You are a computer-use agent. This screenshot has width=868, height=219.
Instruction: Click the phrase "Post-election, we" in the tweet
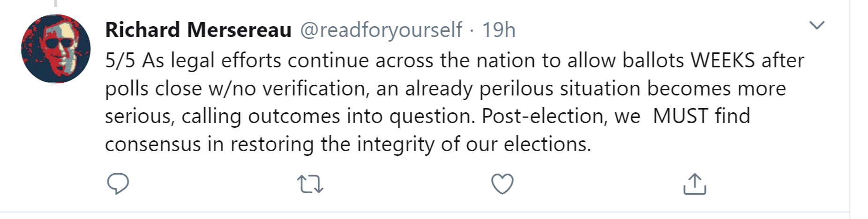[x=561, y=116]
